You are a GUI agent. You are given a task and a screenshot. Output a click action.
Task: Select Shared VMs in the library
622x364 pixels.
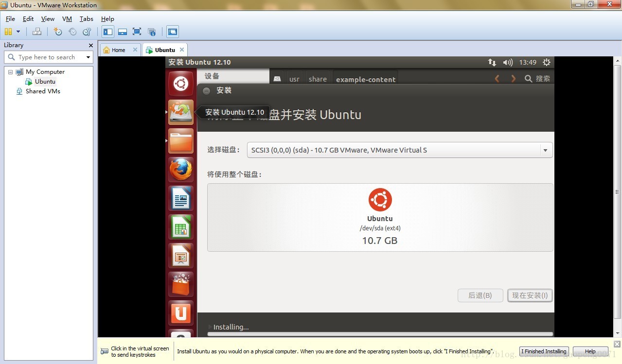43,91
